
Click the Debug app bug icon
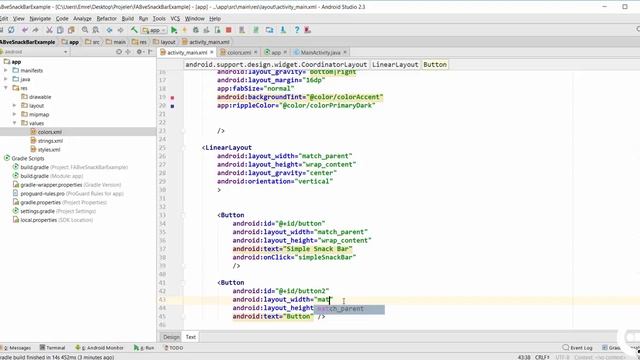[196, 30]
